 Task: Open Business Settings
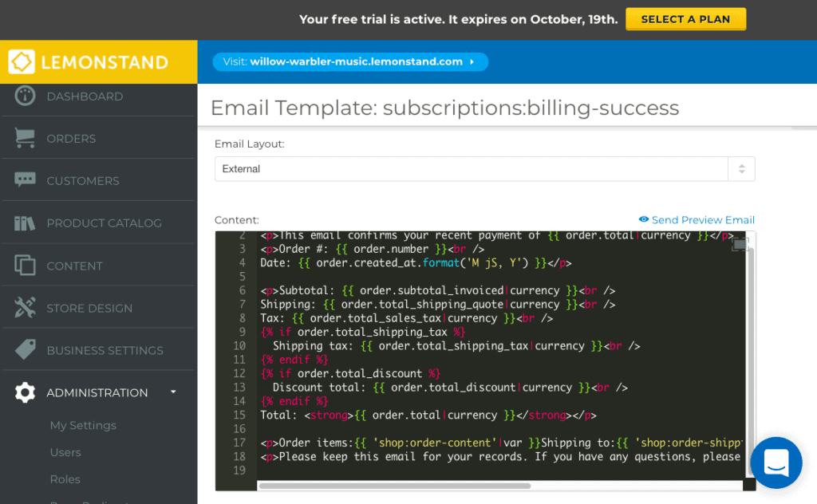point(105,350)
